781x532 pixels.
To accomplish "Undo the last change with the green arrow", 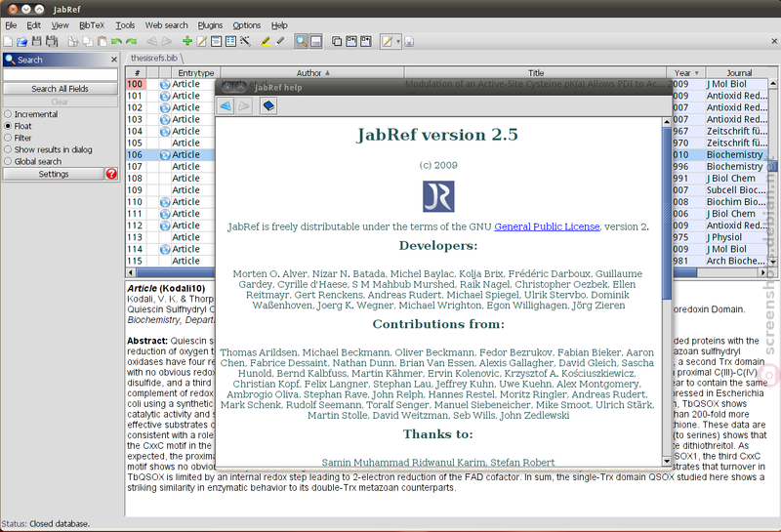I will click(116, 41).
